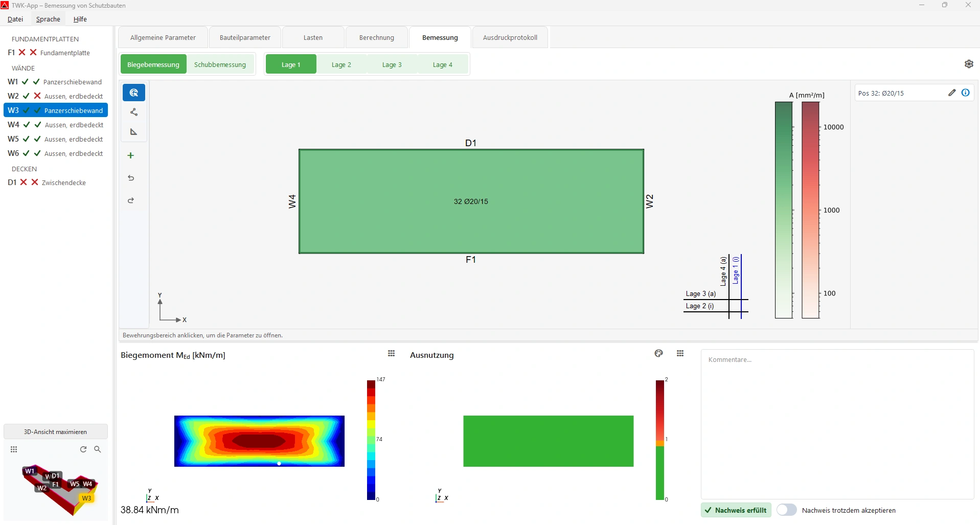Select W4 Aussen, erdbedeckt wall
The height and width of the screenshot is (525, 980).
[x=56, y=125]
